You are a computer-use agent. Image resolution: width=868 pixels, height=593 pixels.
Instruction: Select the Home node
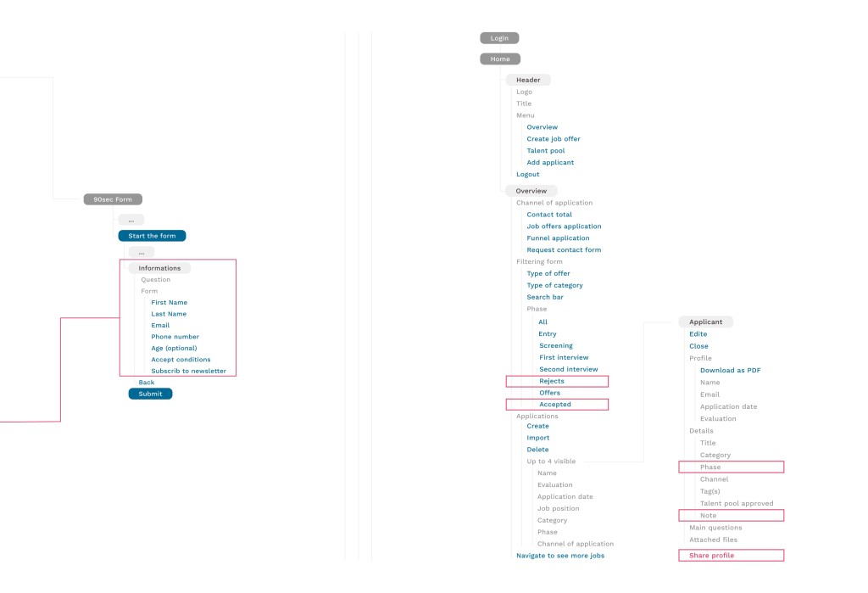pyautogui.click(x=500, y=59)
